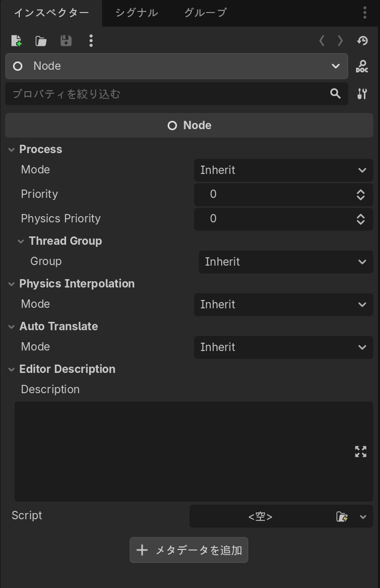Click メタデータを追加 button

pyautogui.click(x=189, y=550)
